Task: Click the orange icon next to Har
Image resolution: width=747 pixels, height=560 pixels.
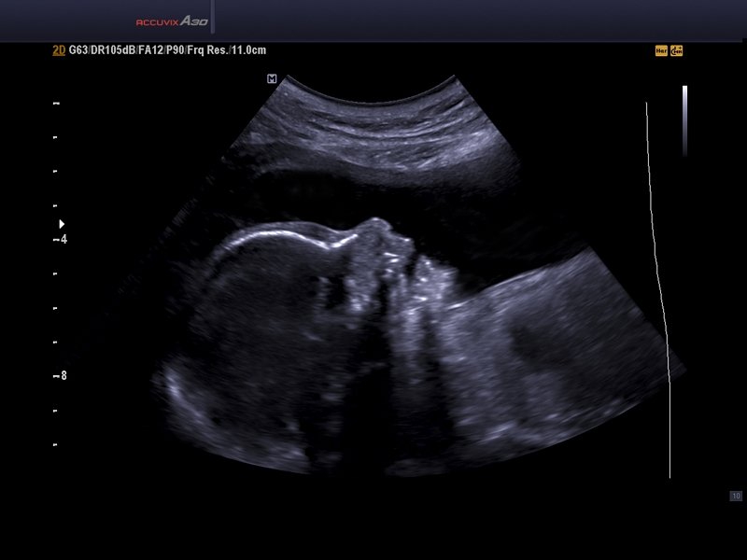Action: [x=676, y=51]
